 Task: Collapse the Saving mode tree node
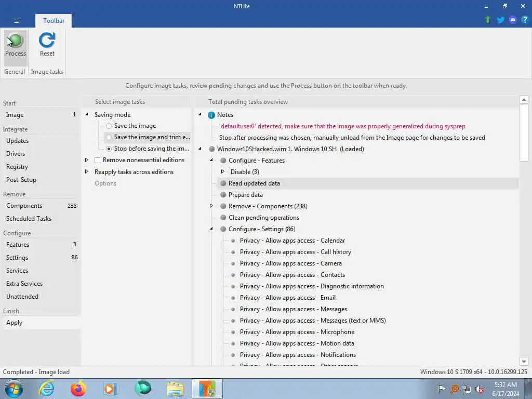pos(87,114)
